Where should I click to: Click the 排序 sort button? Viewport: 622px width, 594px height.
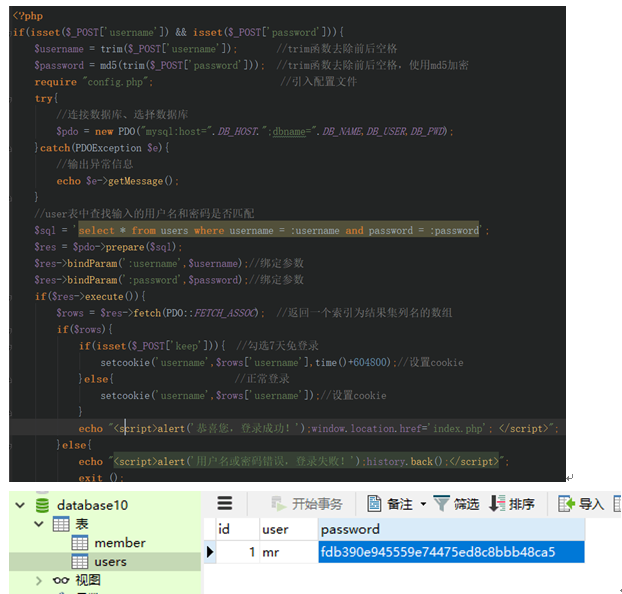(x=512, y=504)
